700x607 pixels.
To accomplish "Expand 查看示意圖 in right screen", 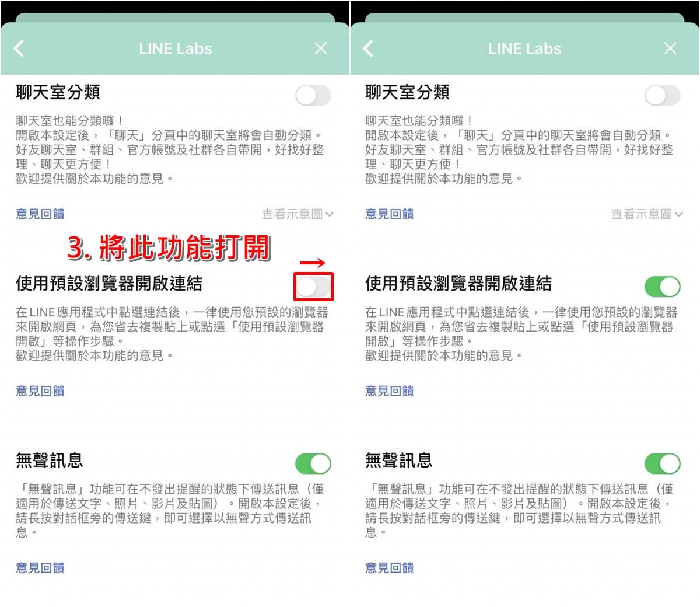I will [647, 214].
